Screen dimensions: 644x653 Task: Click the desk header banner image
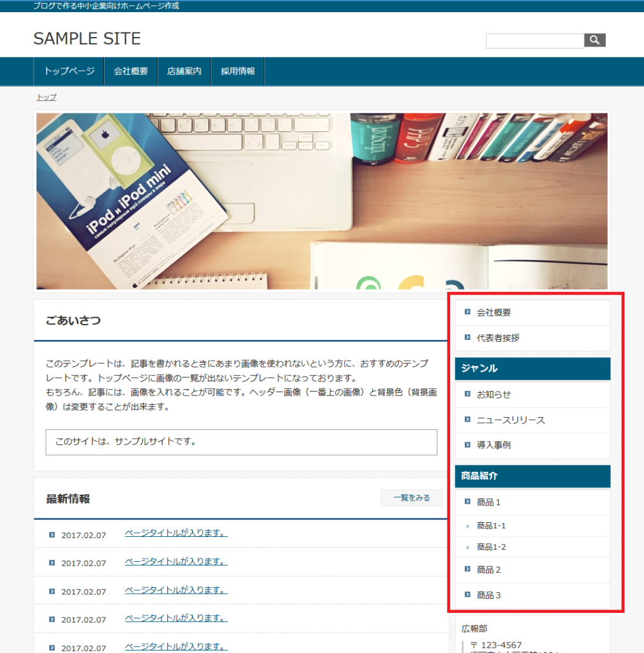click(x=322, y=201)
